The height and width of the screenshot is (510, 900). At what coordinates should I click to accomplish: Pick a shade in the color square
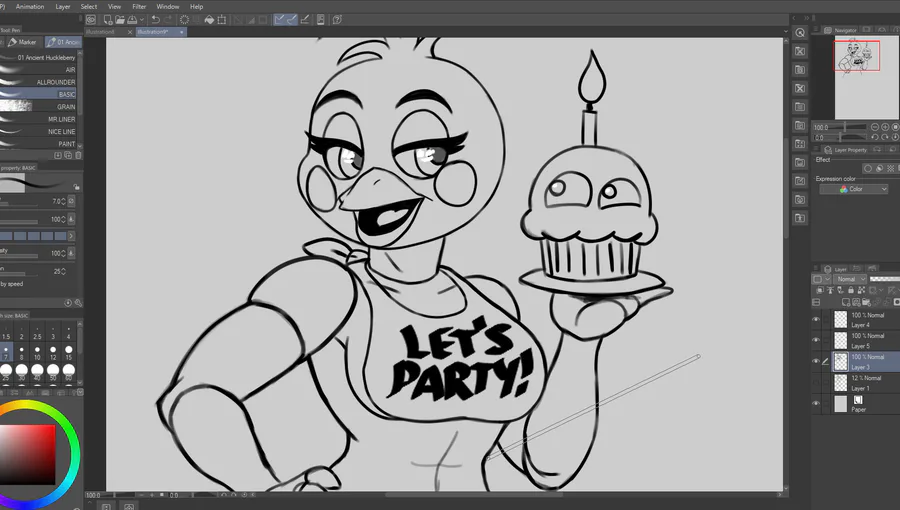[x=28, y=454]
